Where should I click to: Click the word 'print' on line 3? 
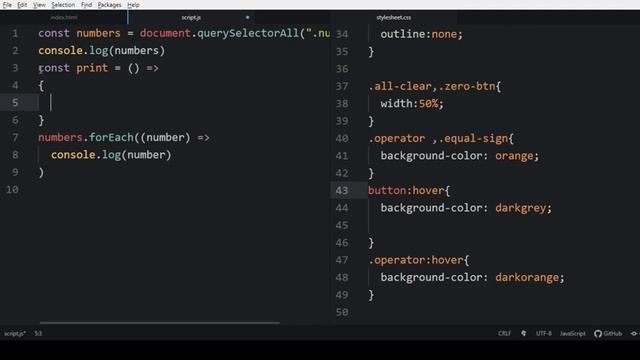pos(92,68)
